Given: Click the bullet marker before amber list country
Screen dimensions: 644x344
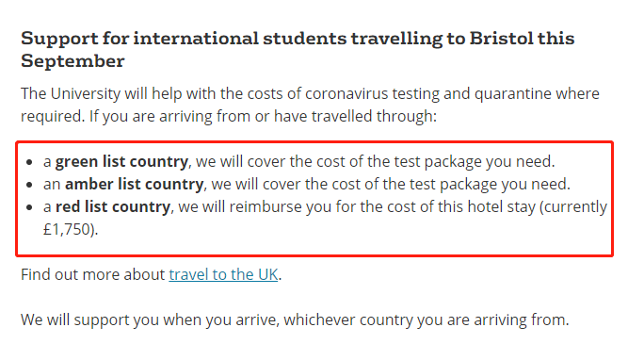Looking at the screenshot, I should (x=29, y=185).
